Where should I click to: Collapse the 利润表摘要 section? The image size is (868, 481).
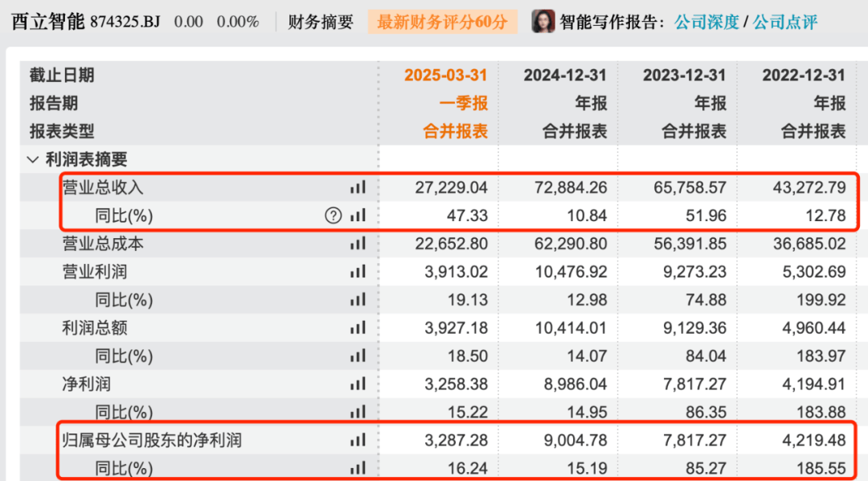33,160
